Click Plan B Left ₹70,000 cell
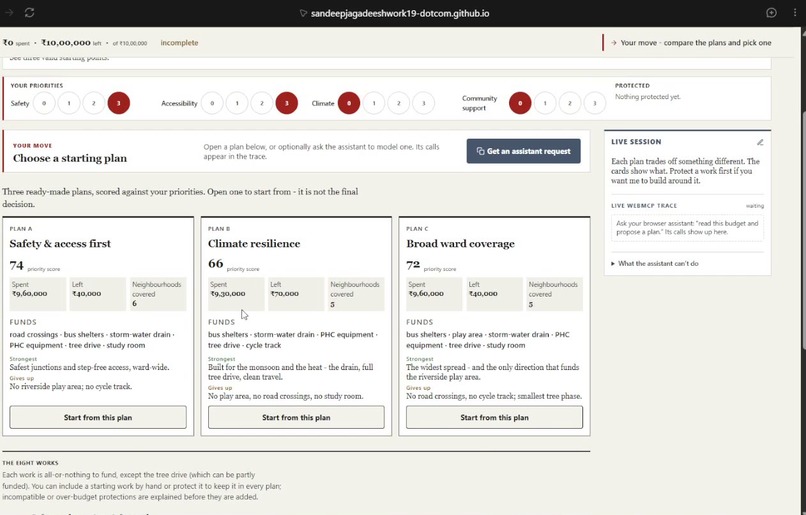806x515 pixels. 296,294
